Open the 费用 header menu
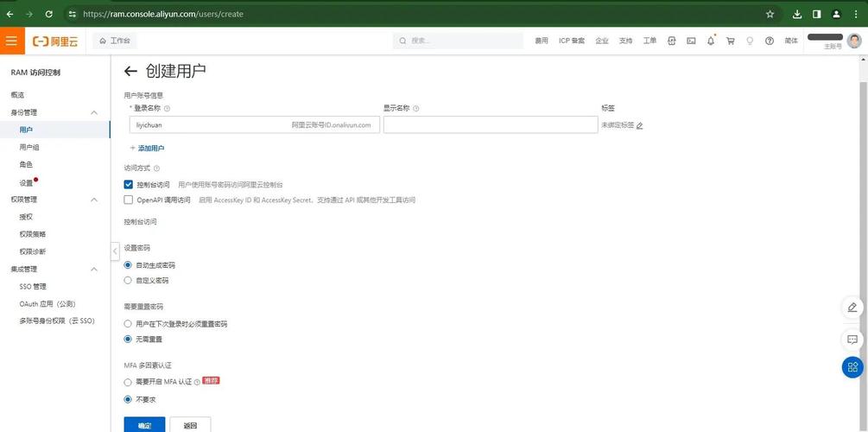868x432 pixels. click(x=542, y=41)
